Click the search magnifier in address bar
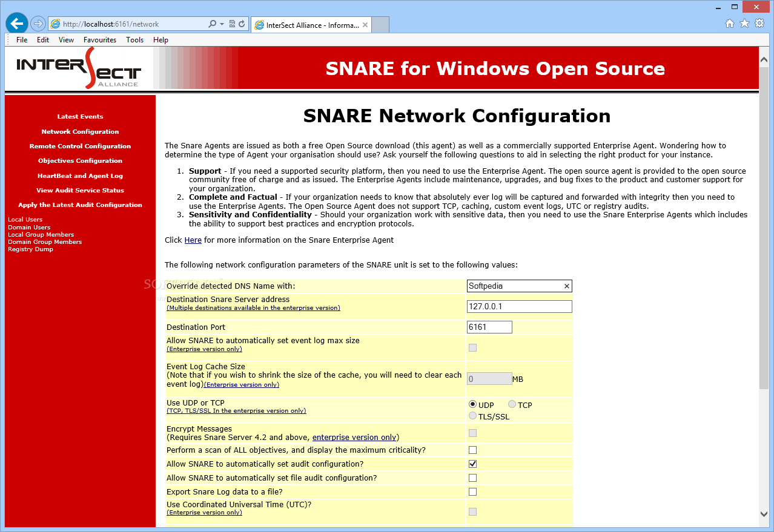The width and height of the screenshot is (774, 532). (x=212, y=24)
